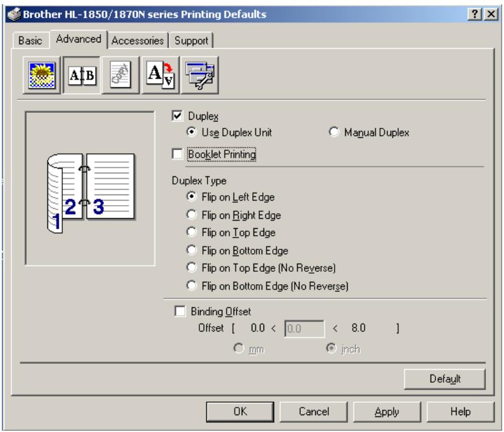Click the Cancel button
Image resolution: width=504 pixels, height=432 pixels.
click(x=314, y=411)
